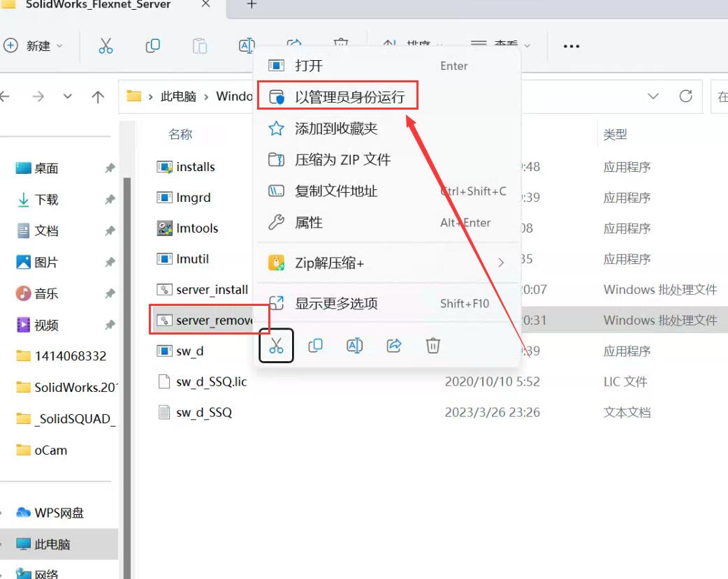Open the 新建 dropdown button

point(33,46)
